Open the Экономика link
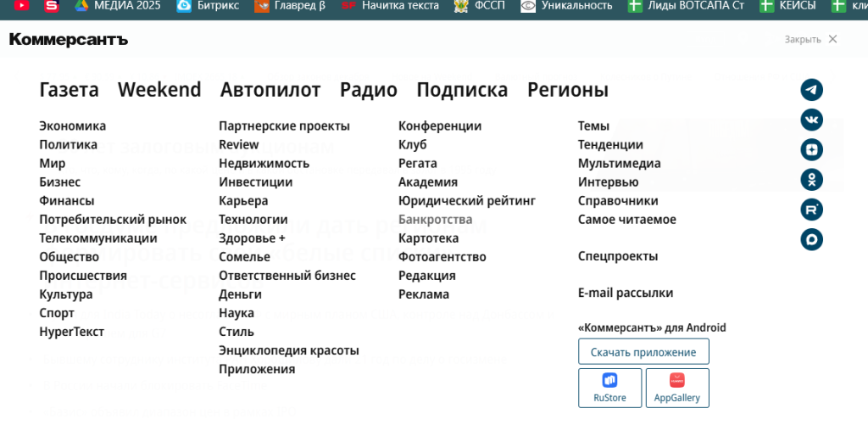 (73, 126)
